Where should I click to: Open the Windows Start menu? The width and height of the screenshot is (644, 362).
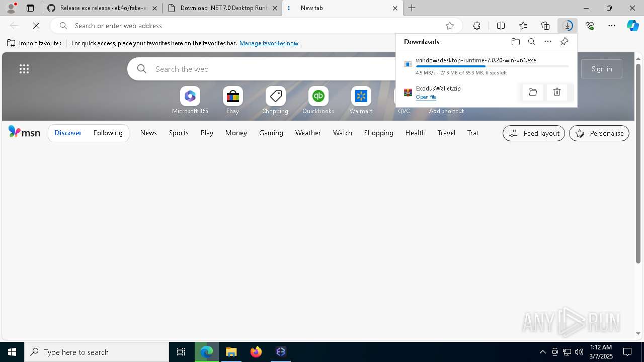[x=12, y=352]
